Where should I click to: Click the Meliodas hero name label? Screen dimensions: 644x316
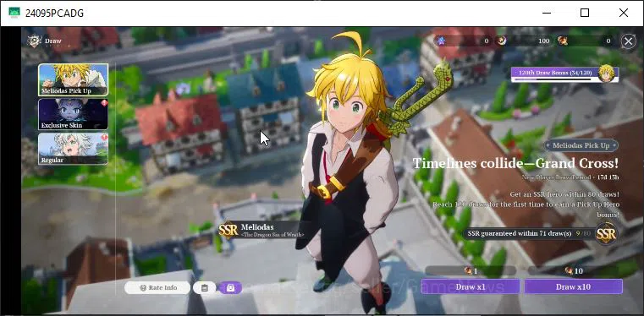point(257,227)
